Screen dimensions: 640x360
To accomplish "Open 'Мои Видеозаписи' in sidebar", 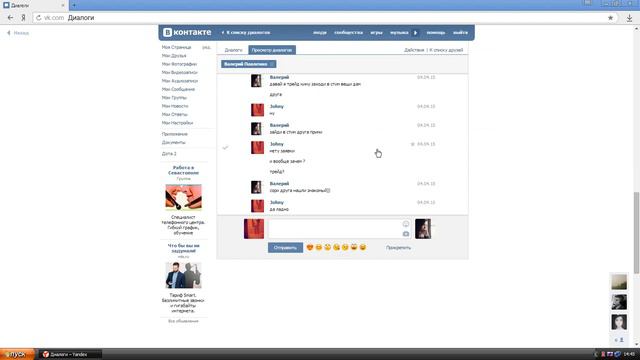I will (x=180, y=72).
